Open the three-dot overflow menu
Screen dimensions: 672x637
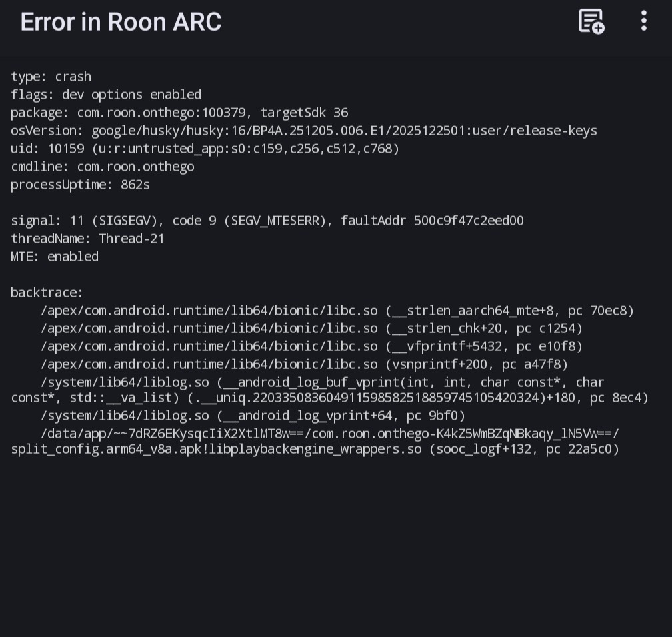coord(643,21)
